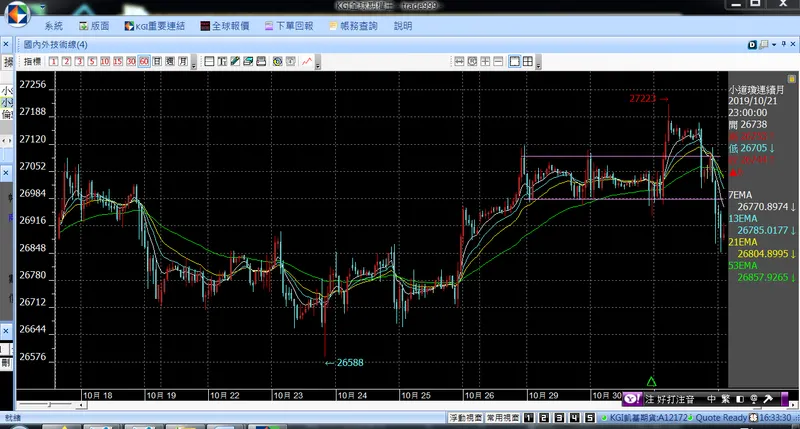Image resolution: width=800 pixels, height=429 pixels.
Task: Switch to workspace number 3
Action: click(559, 418)
